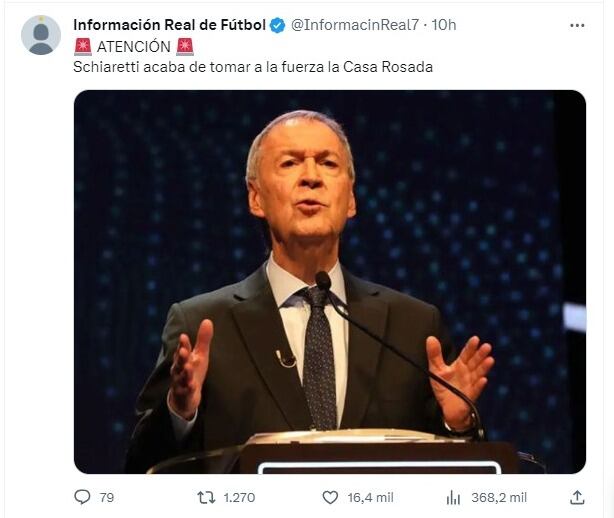
Task: Click the left red siren emoji
Action: [83, 47]
